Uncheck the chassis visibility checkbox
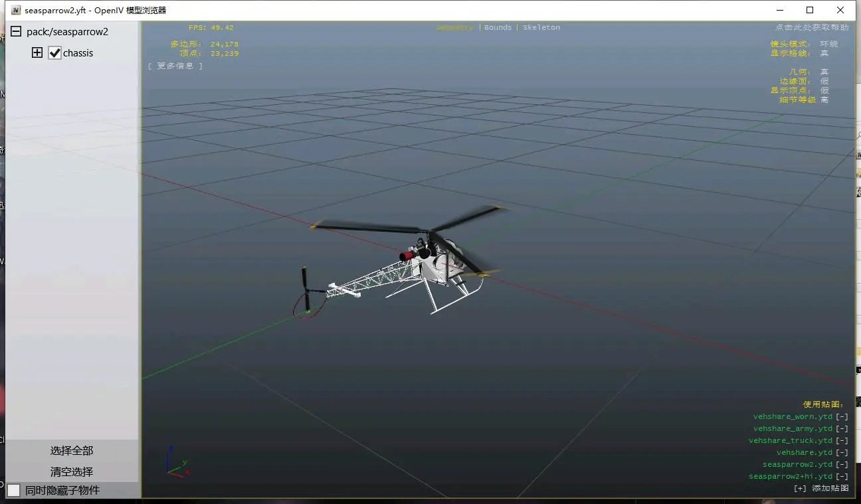 [x=55, y=53]
